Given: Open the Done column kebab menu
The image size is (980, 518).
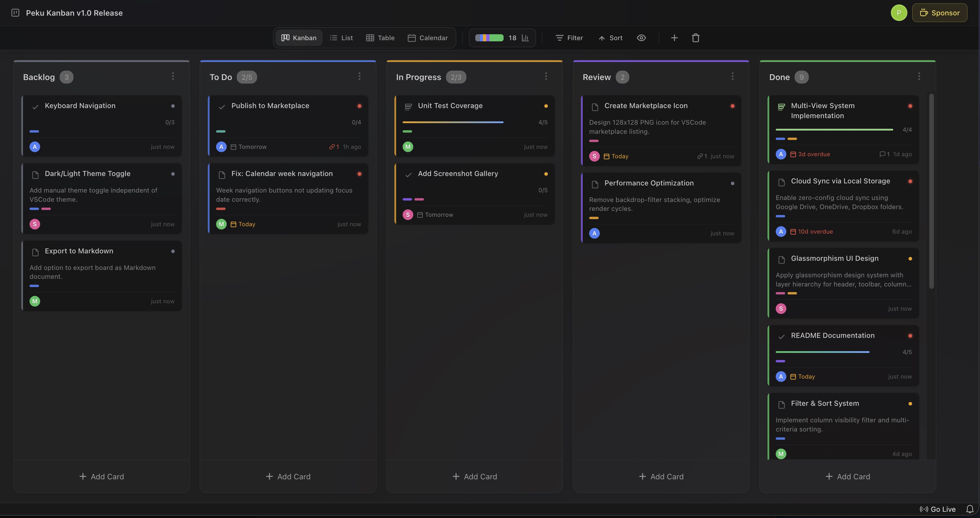Looking at the screenshot, I should 919,76.
